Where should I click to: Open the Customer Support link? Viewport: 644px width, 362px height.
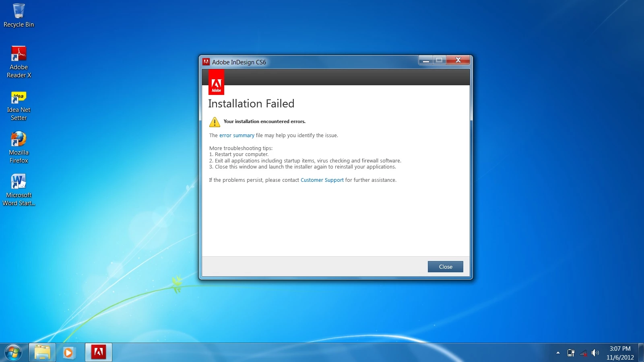322,180
